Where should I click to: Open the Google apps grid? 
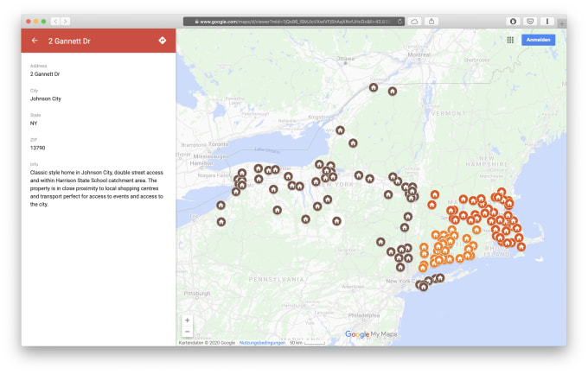tap(510, 40)
